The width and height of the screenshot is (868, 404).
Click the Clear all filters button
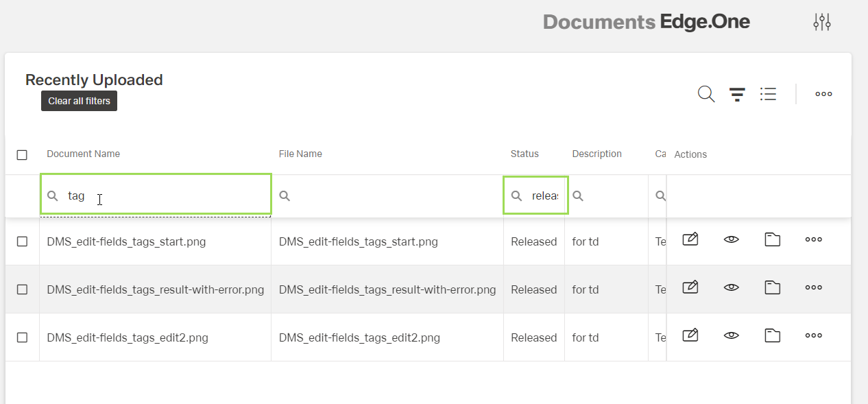pos(79,101)
